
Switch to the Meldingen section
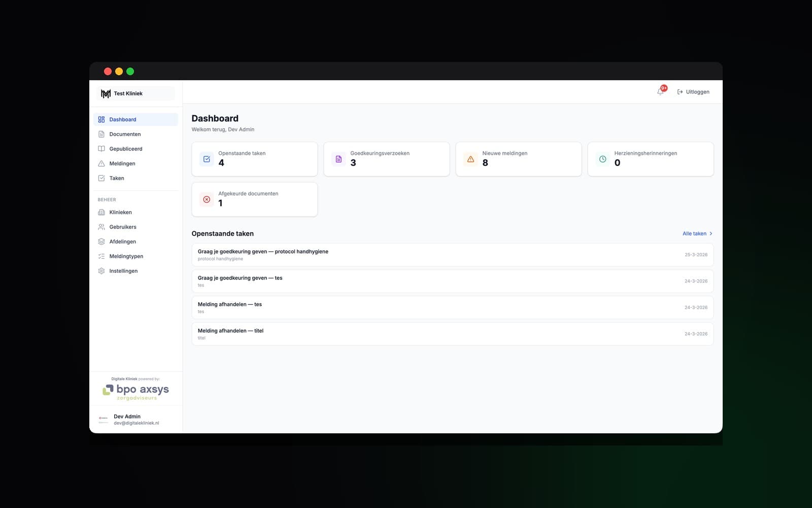point(122,163)
